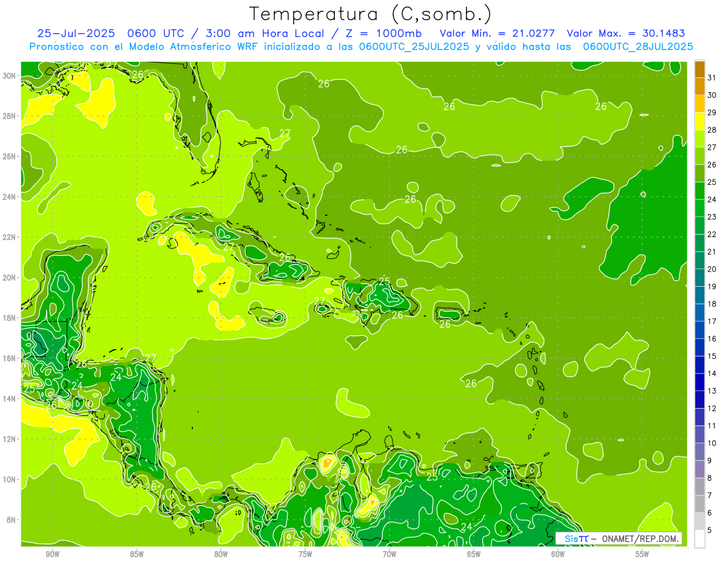The width and height of the screenshot is (728, 562).
Task: Pick dark blue legend swatch between 13 and 14
Action: coord(699,382)
